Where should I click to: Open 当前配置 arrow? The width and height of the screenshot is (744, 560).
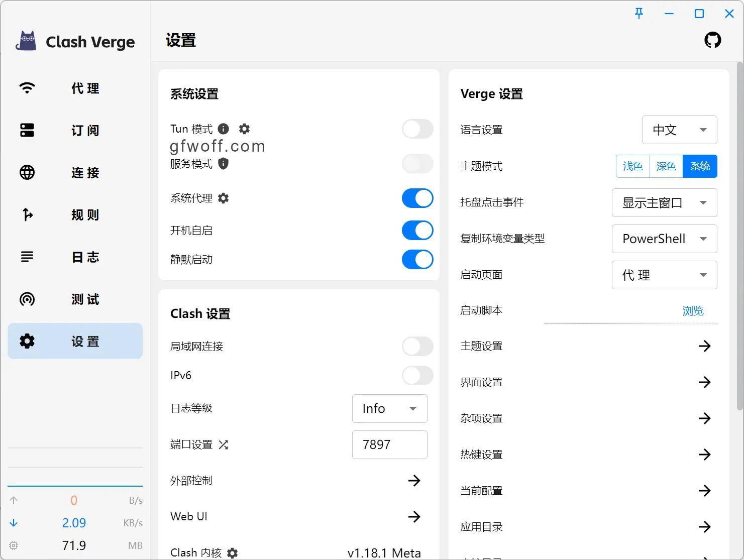click(705, 491)
